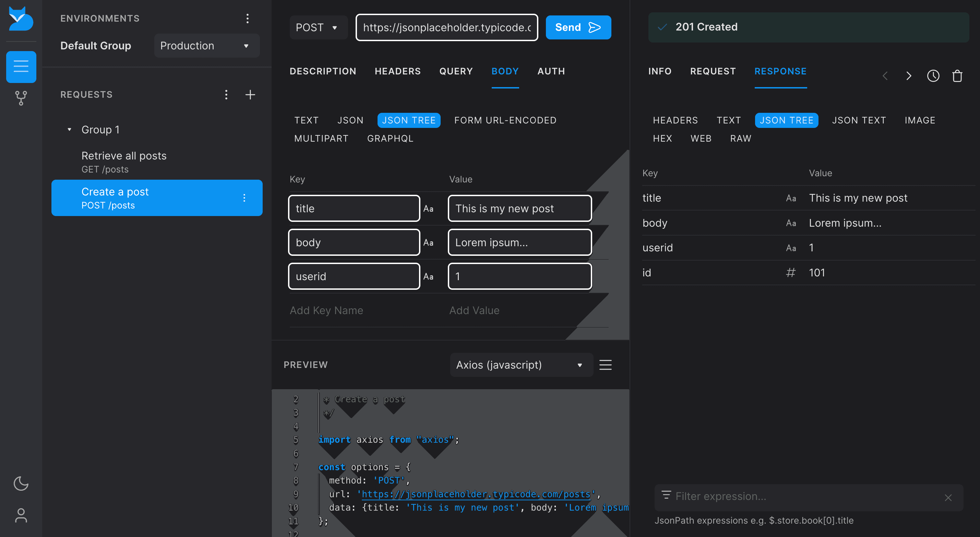The height and width of the screenshot is (537, 980).
Task: Collapse Group 1 in requests tree
Action: coord(69,129)
